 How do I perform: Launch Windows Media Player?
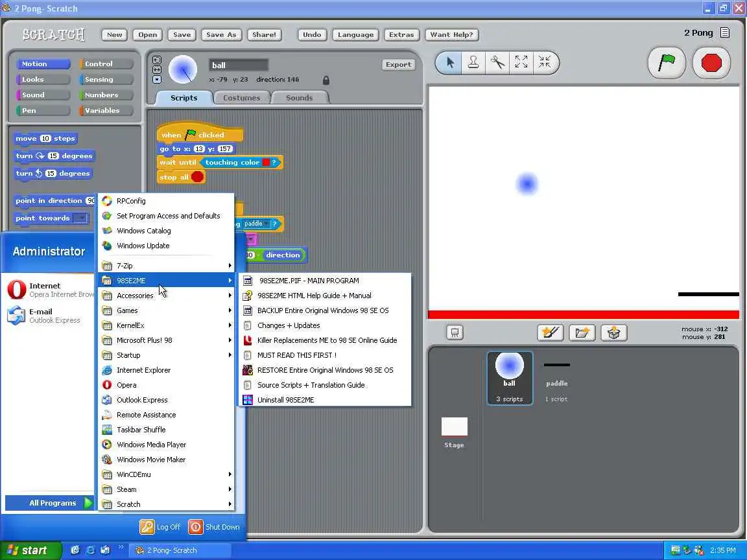click(166, 444)
